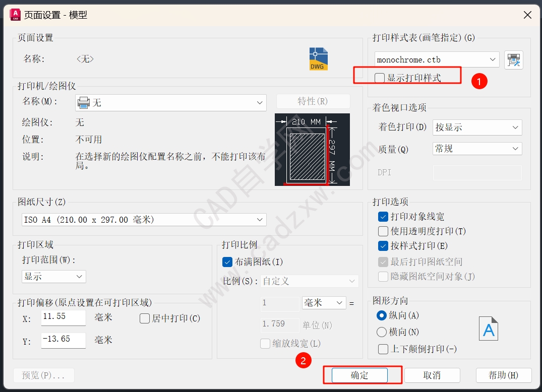The image size is (542, 392).
Task: Open ISO A4 paper size dropdown
Action: (144, 220)
